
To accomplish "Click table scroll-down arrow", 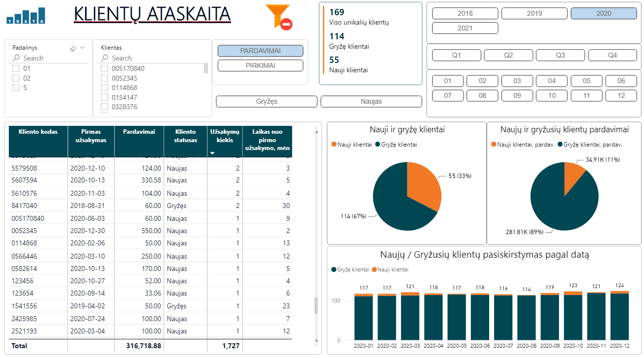I will (316, 340).
